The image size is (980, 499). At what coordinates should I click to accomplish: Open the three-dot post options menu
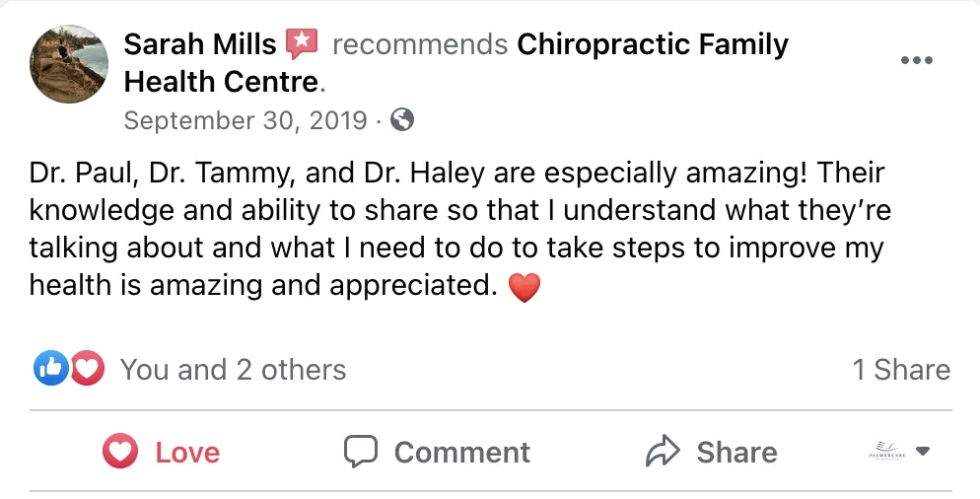point(916,60)
